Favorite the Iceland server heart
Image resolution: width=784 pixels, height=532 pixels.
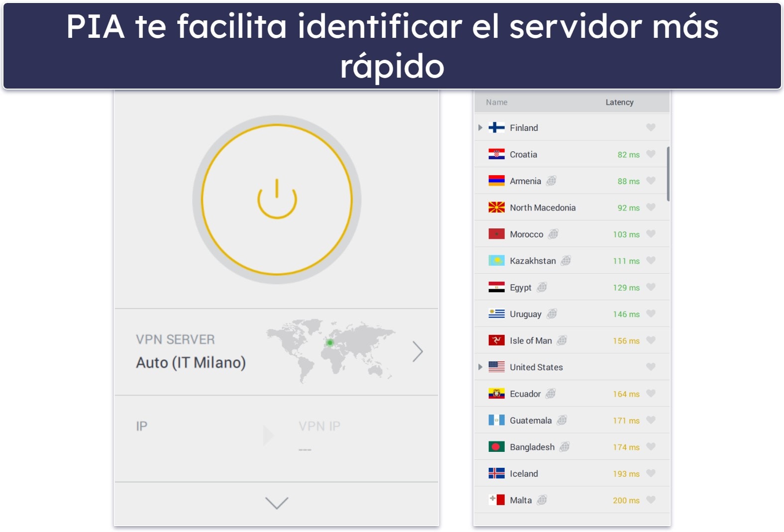[x=651, y=473]
